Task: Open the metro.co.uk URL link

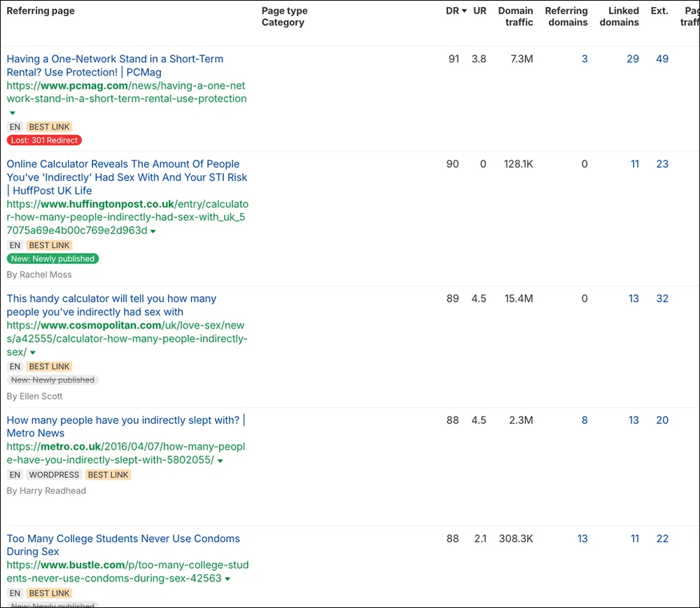Action: tap(126, 453)
